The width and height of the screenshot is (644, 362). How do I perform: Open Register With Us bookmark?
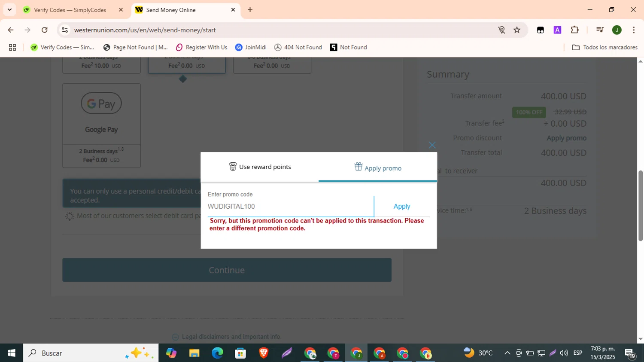[x=201, y=47]
